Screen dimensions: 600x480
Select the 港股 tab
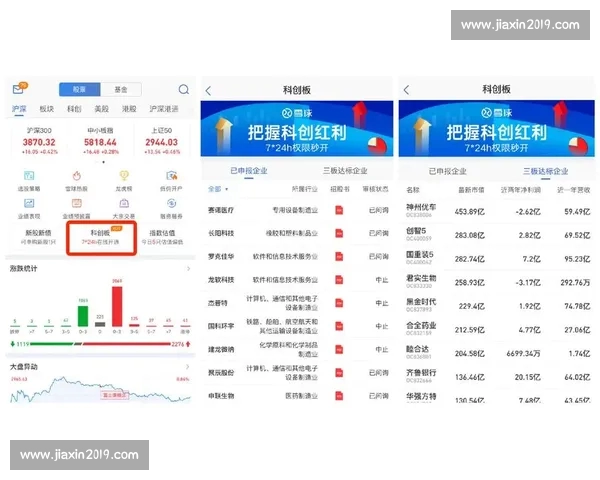(x=129, y=109)
